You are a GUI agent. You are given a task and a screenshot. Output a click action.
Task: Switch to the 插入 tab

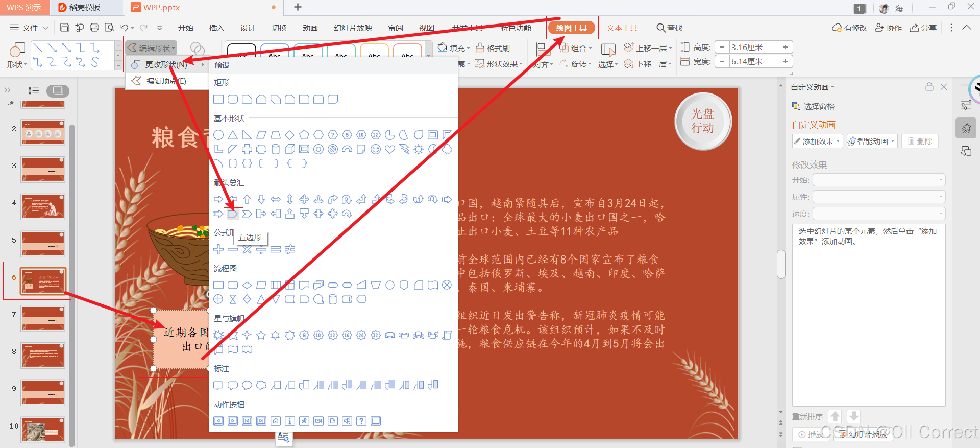click(x=217, y=28)
